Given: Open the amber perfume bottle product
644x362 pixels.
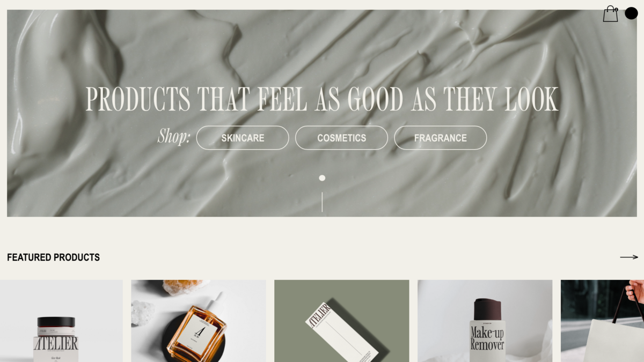Looking at the screenshot, I should point(199,321).
